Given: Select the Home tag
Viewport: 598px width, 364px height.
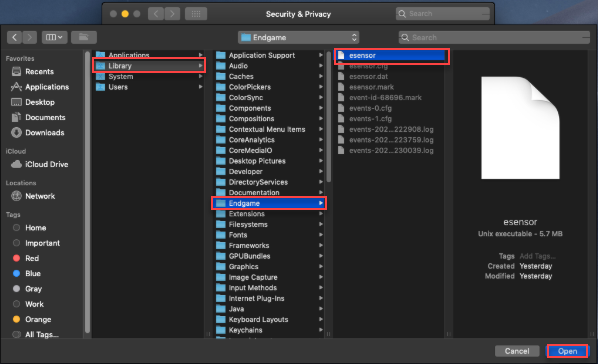Looking at the screenshot, I should coord(30,228).
